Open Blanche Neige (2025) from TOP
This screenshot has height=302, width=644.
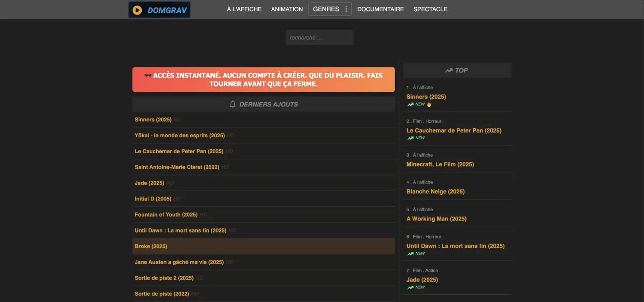coord(435,191)
